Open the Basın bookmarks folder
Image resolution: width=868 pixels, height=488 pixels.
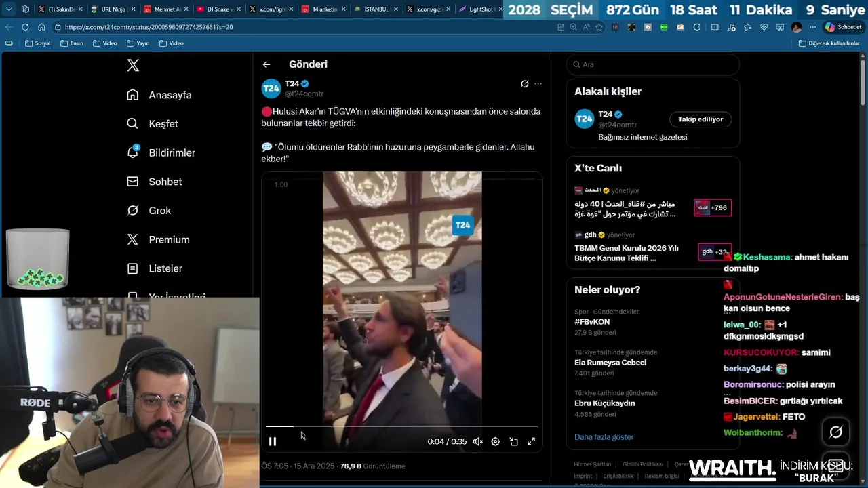(x=72, y=43)
